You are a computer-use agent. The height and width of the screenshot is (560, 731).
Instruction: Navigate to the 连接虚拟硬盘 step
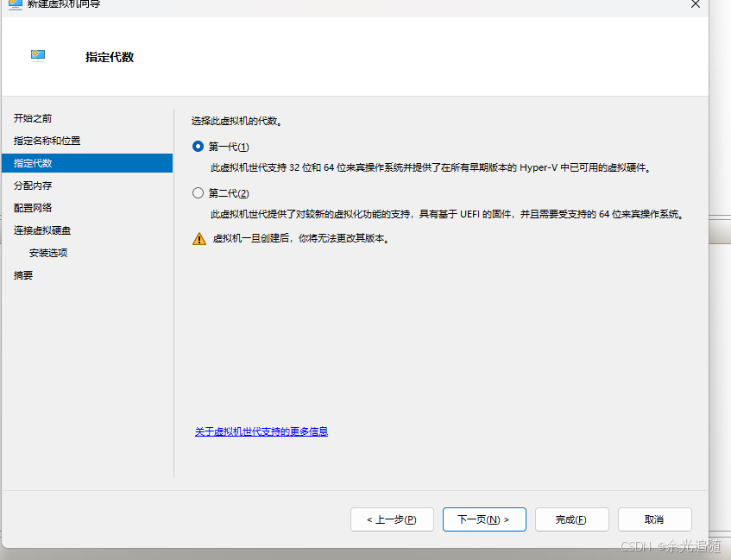(48, 230)
